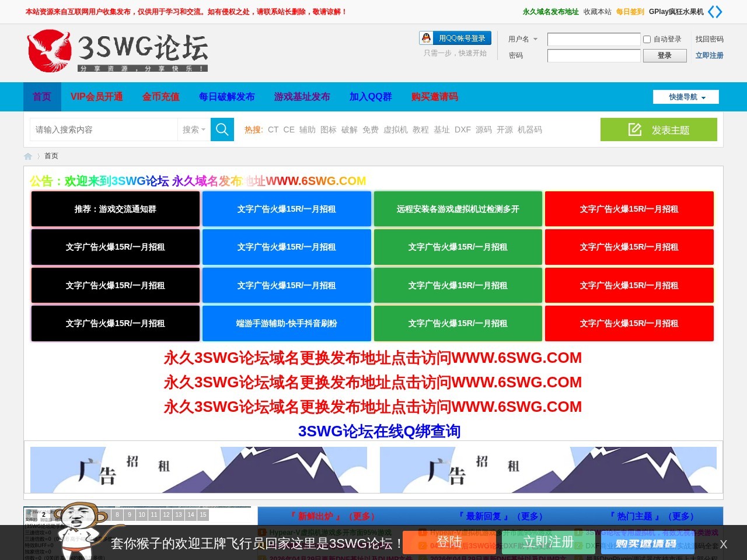
Task: Open the 游戏基址发布 nav item
Action: click(x=302, y=97)
